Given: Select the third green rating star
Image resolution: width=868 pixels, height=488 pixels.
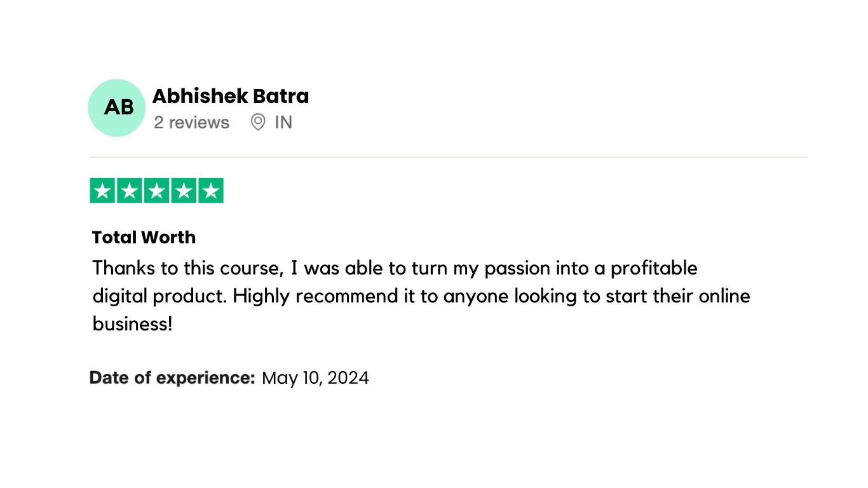Looking at the screenshot, I should 157,191.
